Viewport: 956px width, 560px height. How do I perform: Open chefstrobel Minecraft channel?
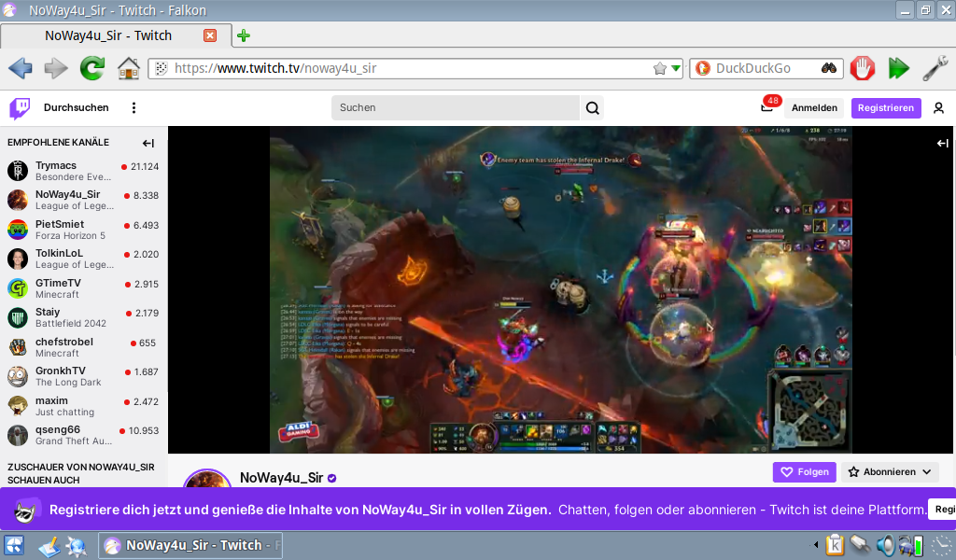pos(83,347)
